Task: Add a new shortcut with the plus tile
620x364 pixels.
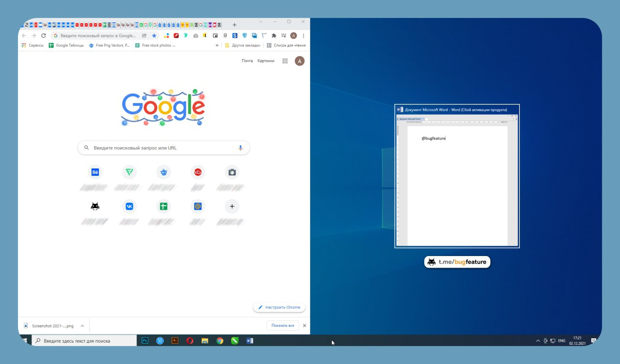Action: click(x=232, y=206)
